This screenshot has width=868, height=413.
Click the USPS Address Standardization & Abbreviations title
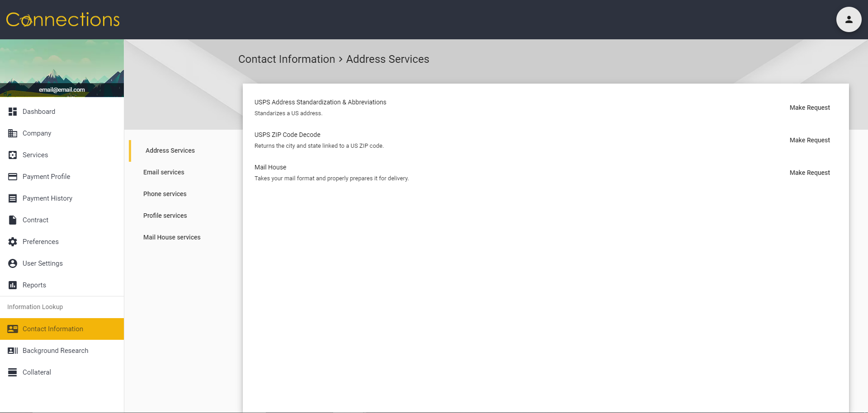click(320, 102)
